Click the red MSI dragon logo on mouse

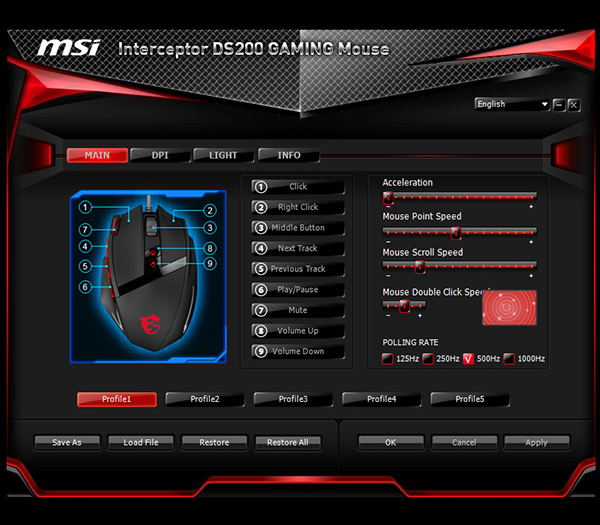coord(150,324)
